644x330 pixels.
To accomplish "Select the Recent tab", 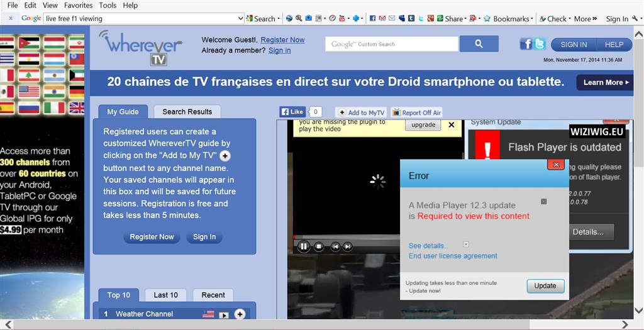I will 213,295.
